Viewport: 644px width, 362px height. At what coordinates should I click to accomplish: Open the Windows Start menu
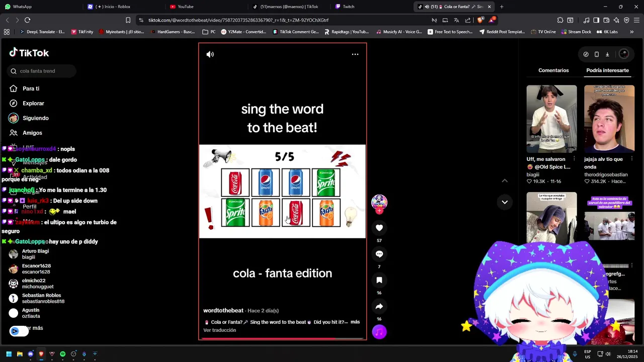tap(9, 354)
